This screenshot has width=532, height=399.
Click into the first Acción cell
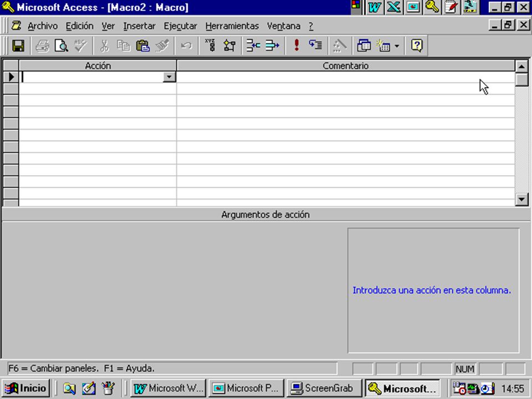click(91, 77)
